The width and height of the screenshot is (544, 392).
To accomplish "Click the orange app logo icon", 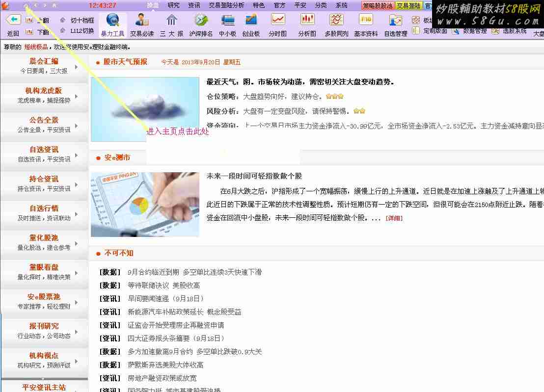I will tap(5, 5).
